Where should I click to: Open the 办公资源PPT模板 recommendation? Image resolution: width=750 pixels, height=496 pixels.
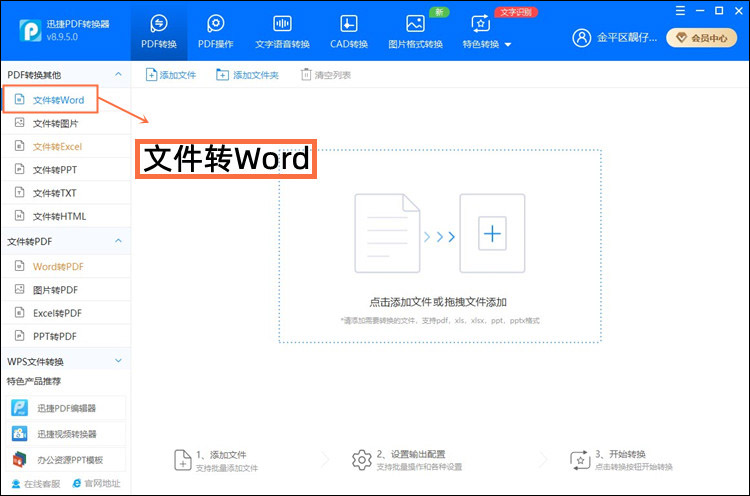point(66,460)
